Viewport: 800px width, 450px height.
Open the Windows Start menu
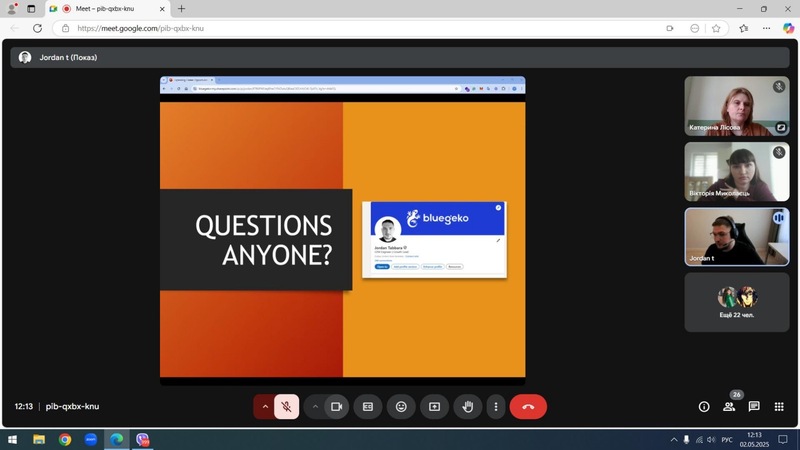pyautogui.click(x=12, y=439)
